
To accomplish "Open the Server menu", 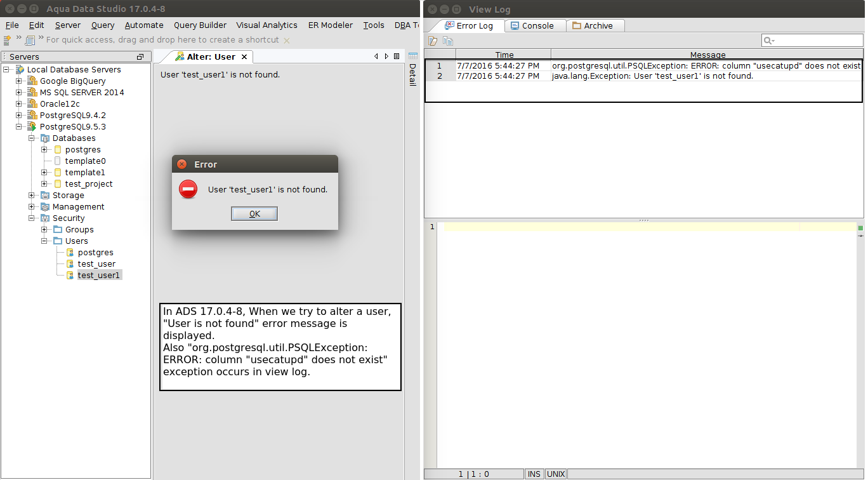I will point(68,25).
